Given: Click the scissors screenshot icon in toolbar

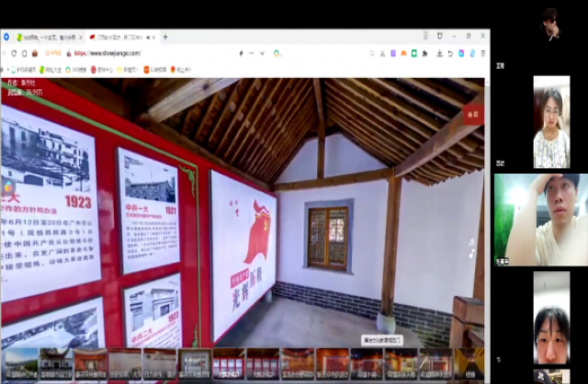Looking at the screenshot, I should pyautogui.click(x=382, y=53).
